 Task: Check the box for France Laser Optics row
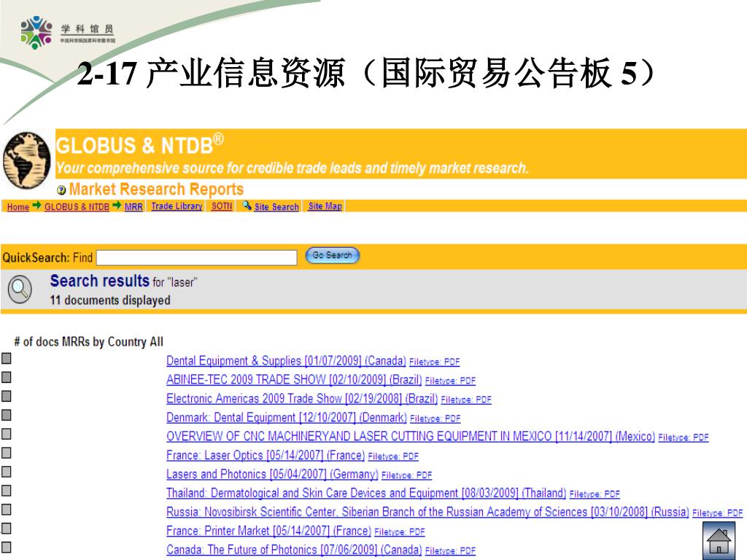[x=6, y=453]
